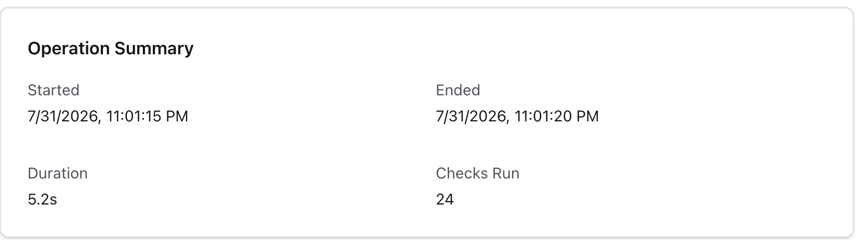Select the Checks Run label
The width and height of the screenshot is (868, 240).
[x=478, y=173]
